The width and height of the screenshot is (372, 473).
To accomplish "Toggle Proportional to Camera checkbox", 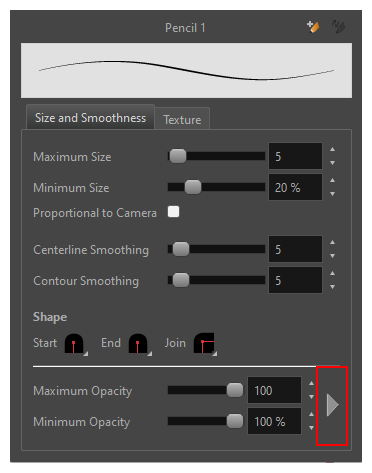I will point(173,212).
